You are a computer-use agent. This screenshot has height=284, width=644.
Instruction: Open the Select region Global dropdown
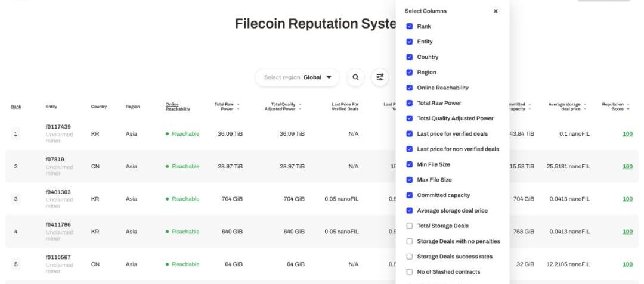(x=297, y=77)
